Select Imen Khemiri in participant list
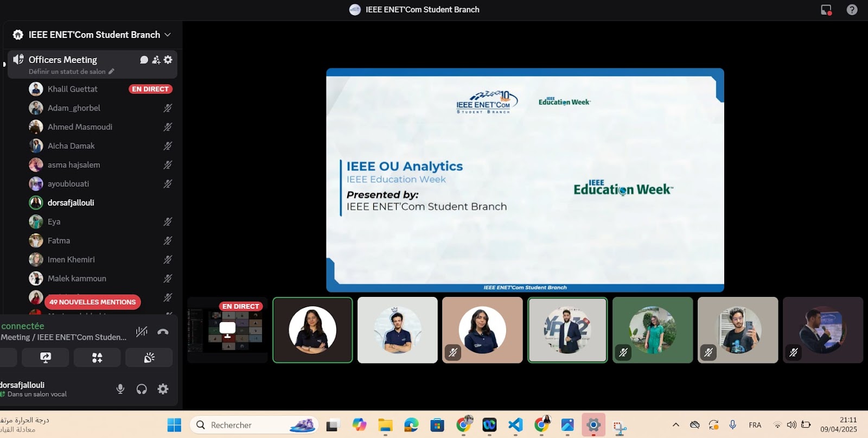Viewport: 868px width, 438px height. (x=101, y=260)
